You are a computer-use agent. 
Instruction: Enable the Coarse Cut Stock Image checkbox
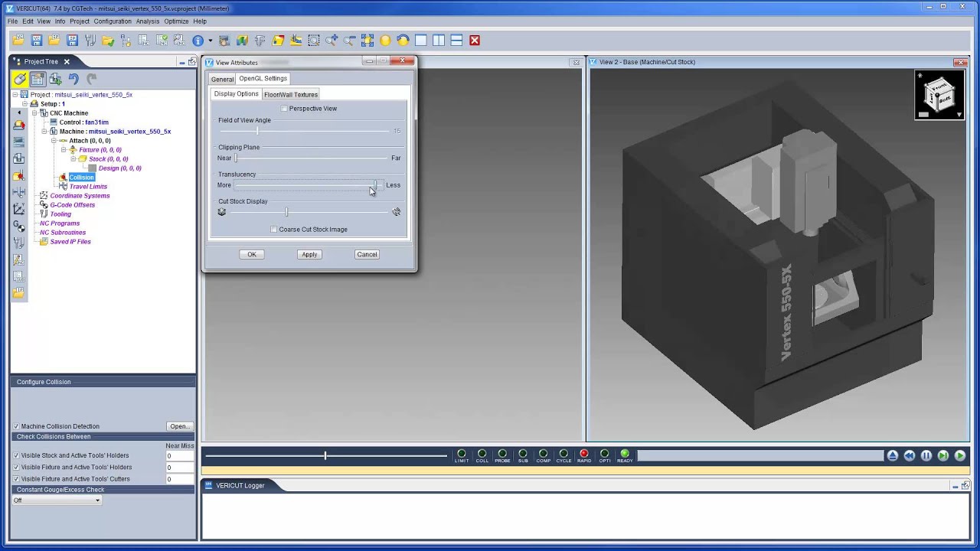coord(274,230)
